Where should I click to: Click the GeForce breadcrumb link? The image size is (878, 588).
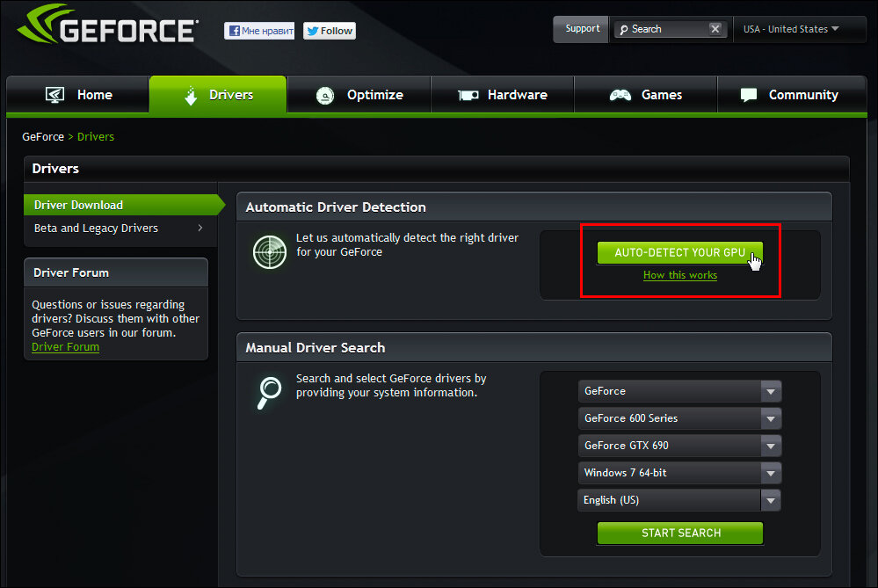point(43,136)
